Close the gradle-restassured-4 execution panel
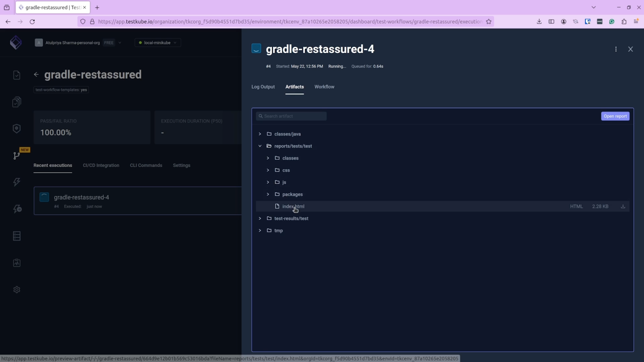The width and height of the screenshot is (644, 362). (631, 49)
